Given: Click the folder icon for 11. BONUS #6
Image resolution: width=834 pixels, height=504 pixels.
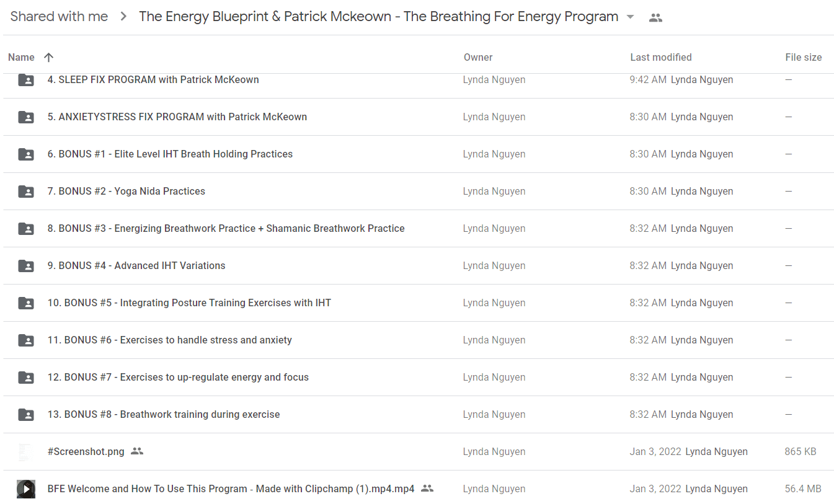Looking at the screenshot, I should click(26, 340).
